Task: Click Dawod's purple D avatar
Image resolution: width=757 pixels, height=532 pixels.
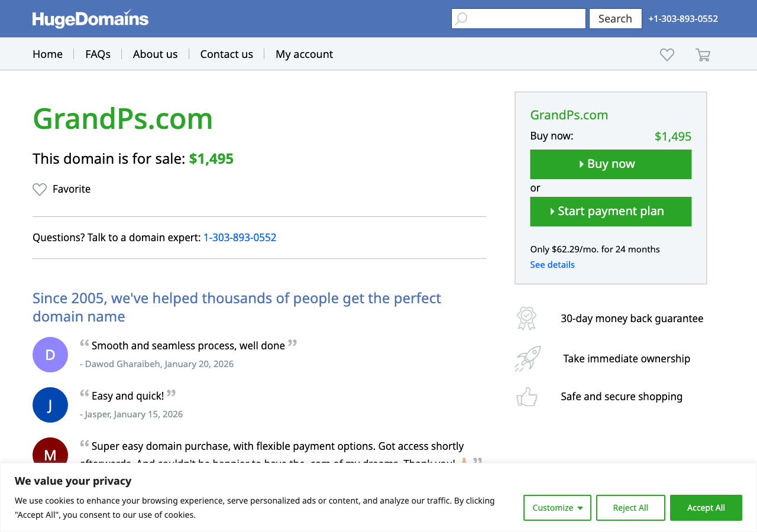Action: click(50, 355)
